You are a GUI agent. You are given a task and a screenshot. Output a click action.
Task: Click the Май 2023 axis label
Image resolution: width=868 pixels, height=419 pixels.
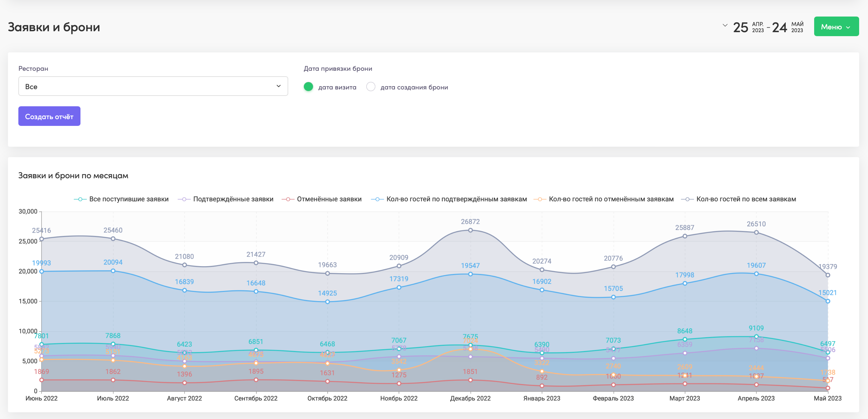828,398
